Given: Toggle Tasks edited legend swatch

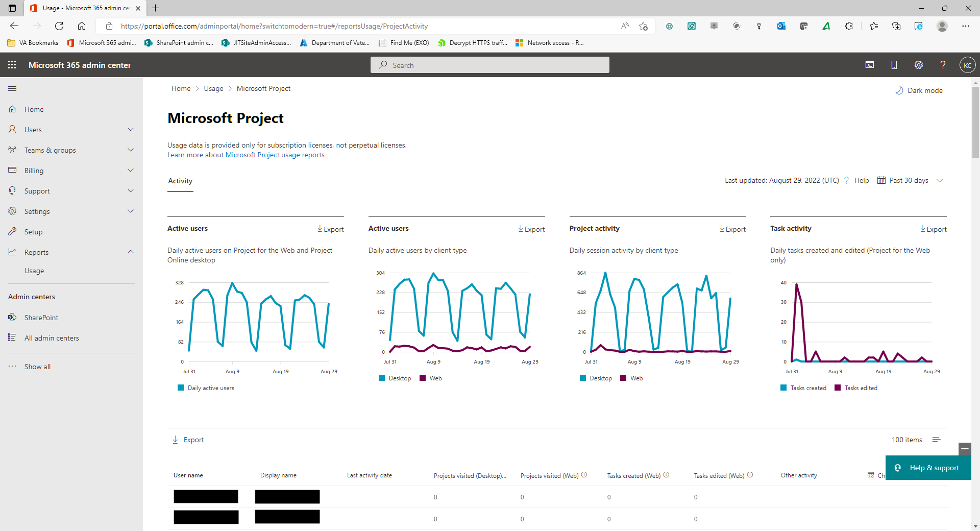Looking at the screenshot, I should (838, 388).
